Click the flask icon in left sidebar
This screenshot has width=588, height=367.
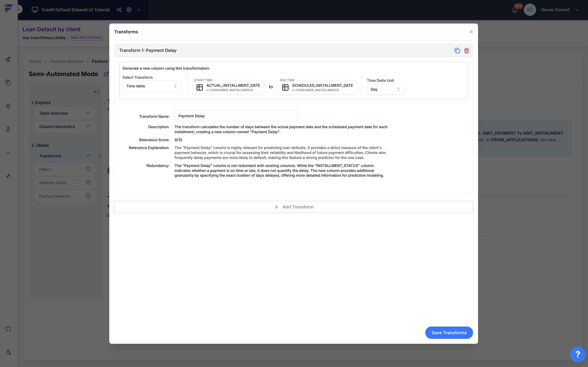click(8, 129)
